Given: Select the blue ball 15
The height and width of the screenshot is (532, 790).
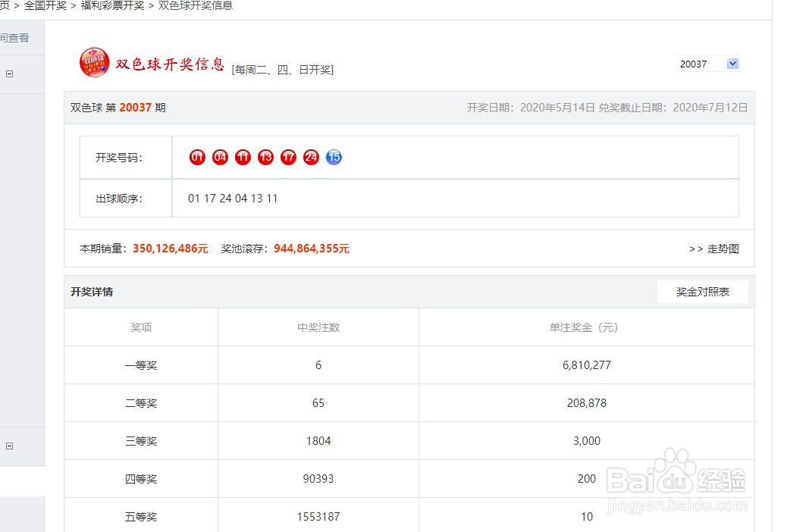Looking at the screenshot, I should [x=334, y=157].
